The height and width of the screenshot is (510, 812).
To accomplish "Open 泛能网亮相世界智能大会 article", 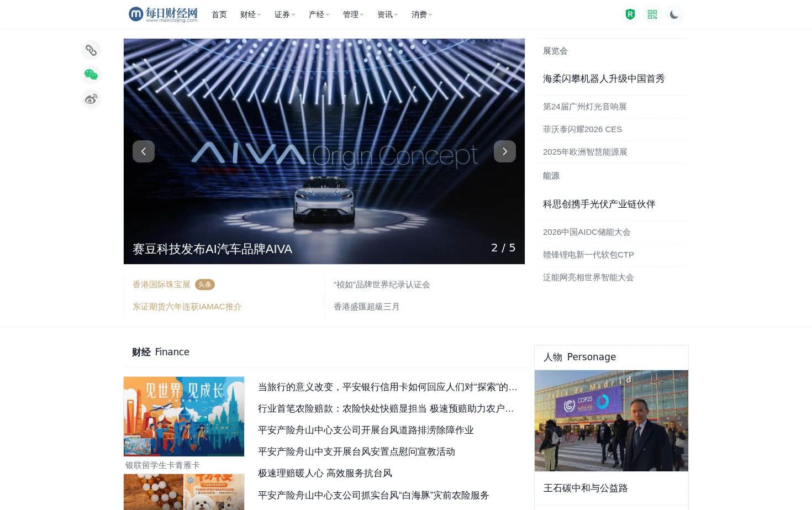I will coord(588,277).
